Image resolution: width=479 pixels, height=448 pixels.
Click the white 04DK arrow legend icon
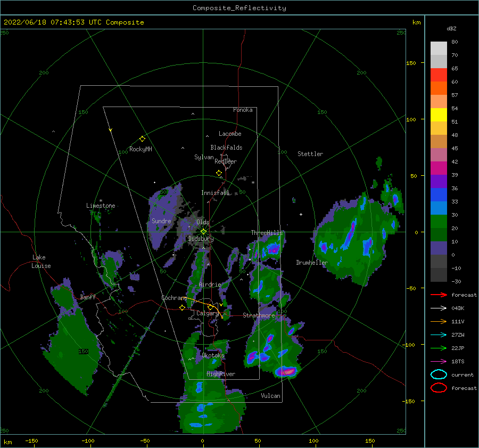[439, 308]
